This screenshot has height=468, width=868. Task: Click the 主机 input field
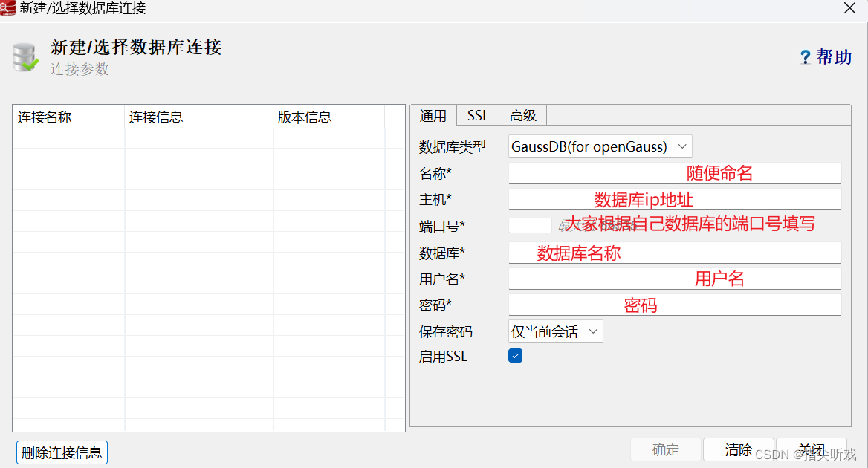674,199
